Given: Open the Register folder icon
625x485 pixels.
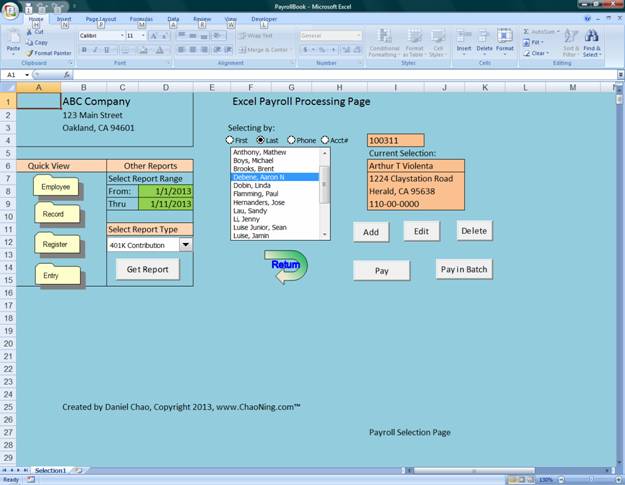Looking at the screenshot, I should click(x=56, y=243).
